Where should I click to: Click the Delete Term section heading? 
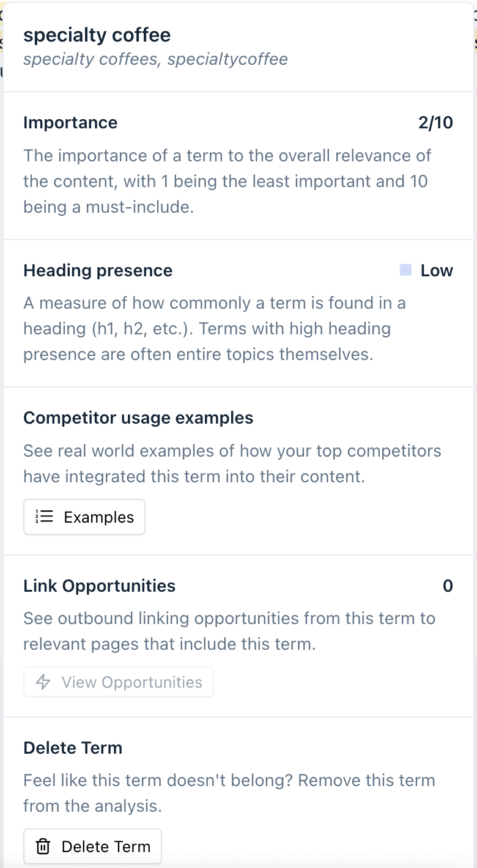coord(73,748)
